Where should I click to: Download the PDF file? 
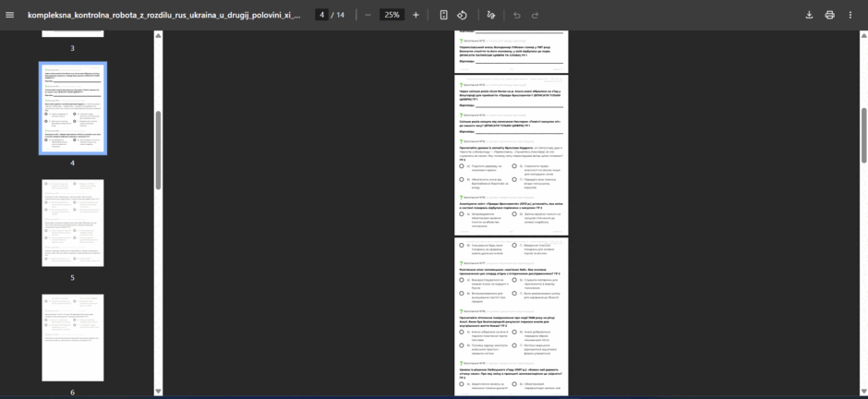tap(809, 15)
